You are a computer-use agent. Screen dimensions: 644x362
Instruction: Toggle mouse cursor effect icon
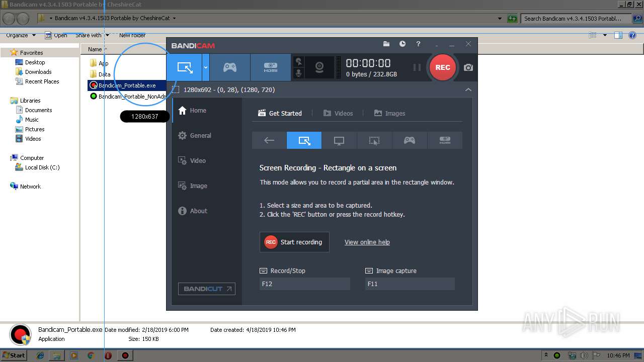click(x=299, y=61)
